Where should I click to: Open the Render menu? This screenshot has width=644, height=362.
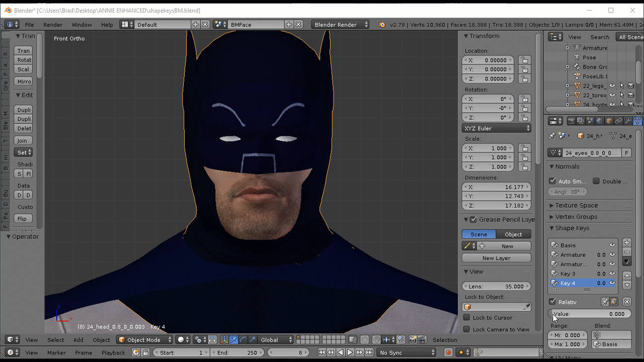coord(53,25)
